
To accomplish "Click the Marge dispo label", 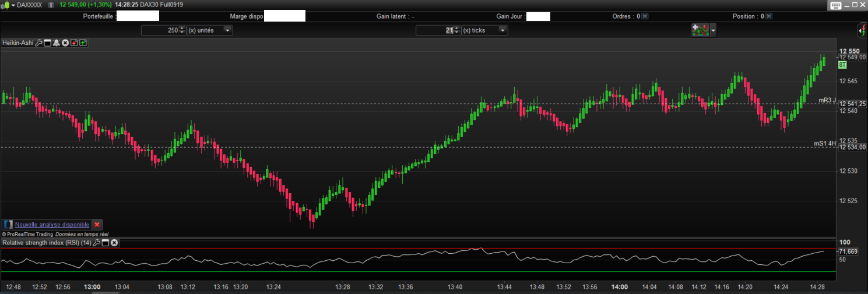I will [x=246, y=16].
